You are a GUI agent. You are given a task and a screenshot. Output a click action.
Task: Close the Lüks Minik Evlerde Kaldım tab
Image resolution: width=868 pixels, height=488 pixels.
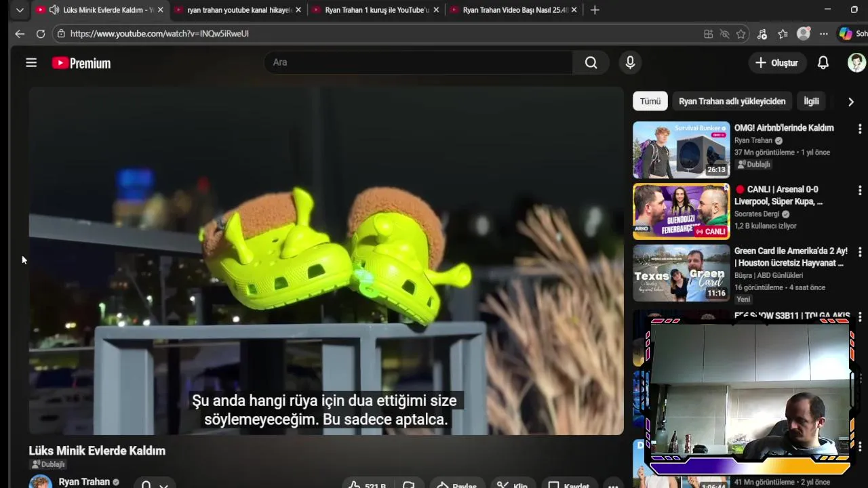[x=161, y=10]
